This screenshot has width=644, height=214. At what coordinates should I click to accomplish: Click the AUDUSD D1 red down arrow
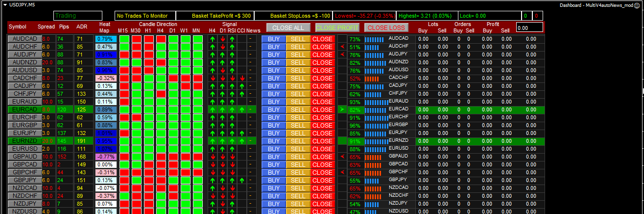[x=222, y=70]
